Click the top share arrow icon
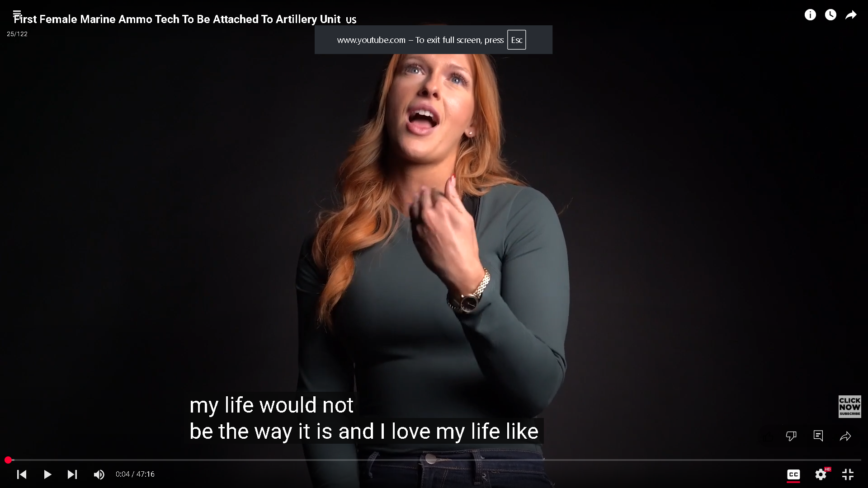The image size is (868, 488). point(851,15)
